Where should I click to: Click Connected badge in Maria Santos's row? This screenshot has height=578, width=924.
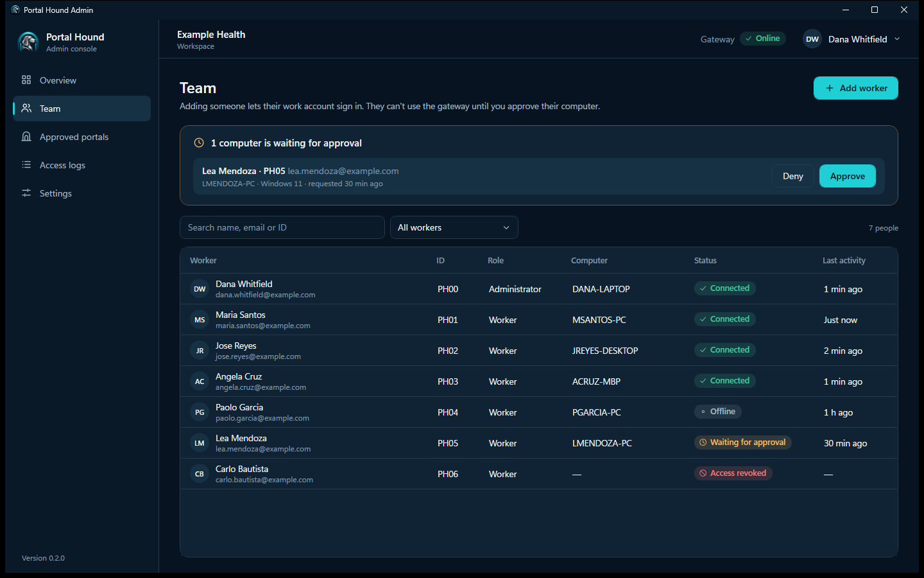tap(724, 319)
